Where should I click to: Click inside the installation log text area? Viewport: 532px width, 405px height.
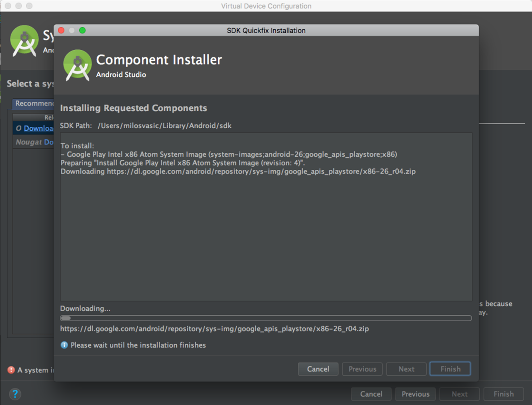tap(266, 235)
